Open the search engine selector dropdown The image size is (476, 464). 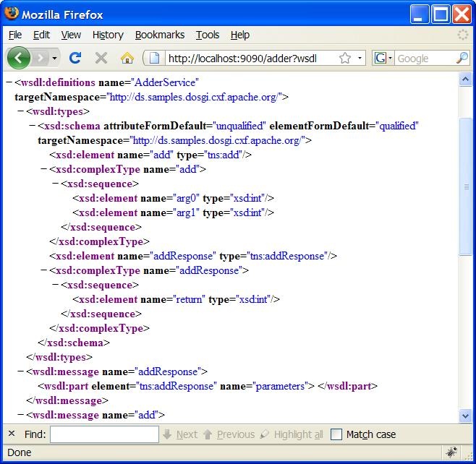tap(383, 58)
